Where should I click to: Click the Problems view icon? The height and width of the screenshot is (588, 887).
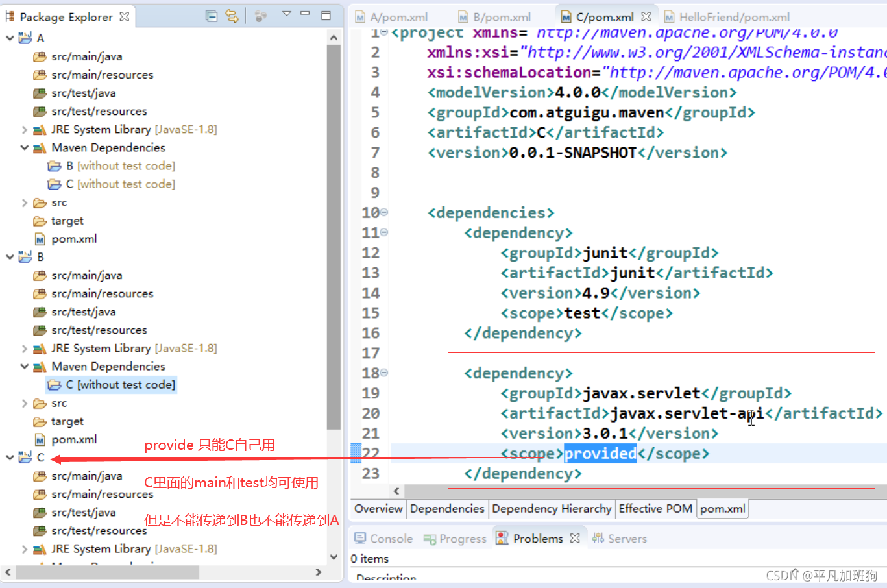[x=502, y=538]
